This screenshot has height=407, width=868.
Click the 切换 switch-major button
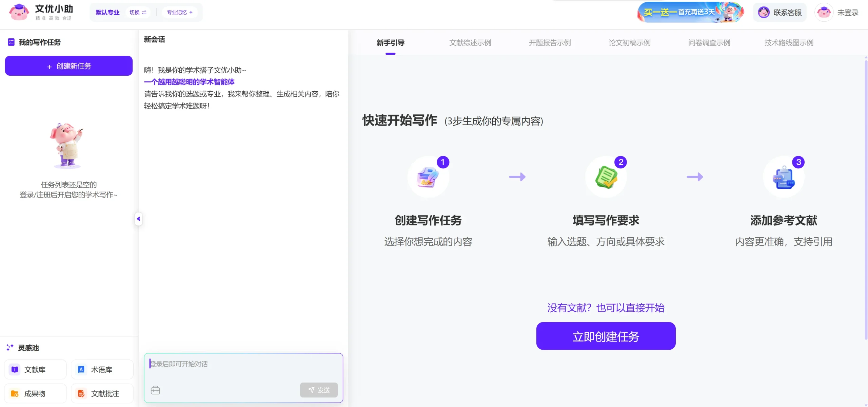[138, 12]
